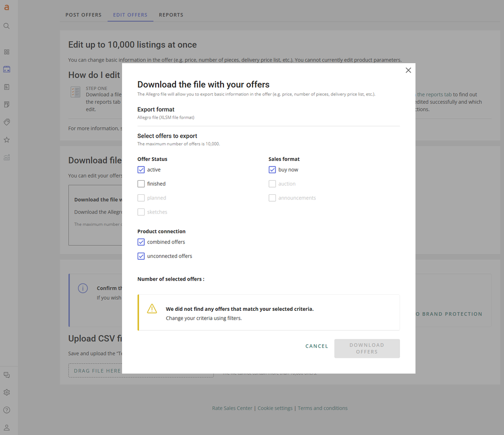Uncheck the active offer status checkbox
This screenshot has height=435, width=504.
pyautogui.click(x=141, y=170)
